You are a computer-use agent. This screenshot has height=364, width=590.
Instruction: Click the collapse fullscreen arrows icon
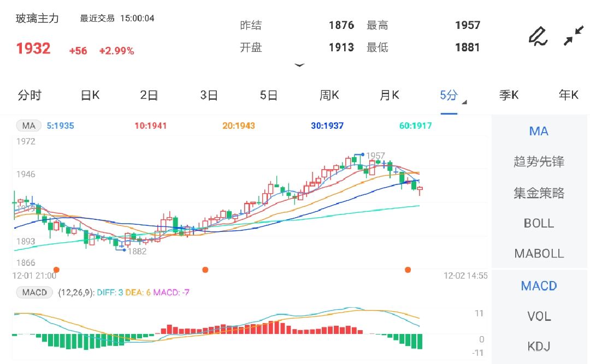click(x=573, y=36)
